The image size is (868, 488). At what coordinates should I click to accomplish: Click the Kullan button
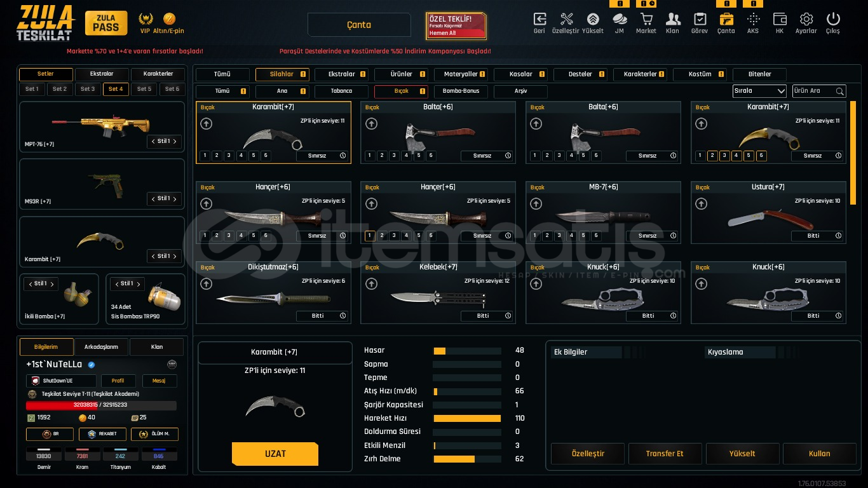pos(819,454)
